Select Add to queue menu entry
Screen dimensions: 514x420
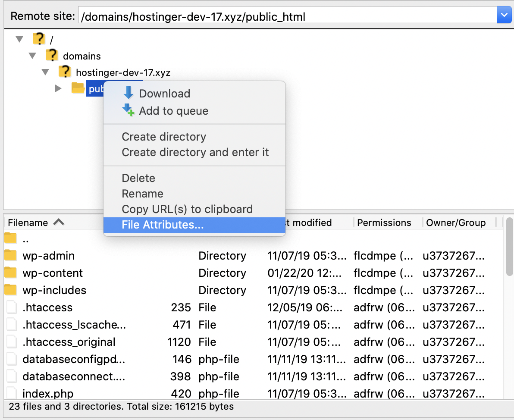173,111
